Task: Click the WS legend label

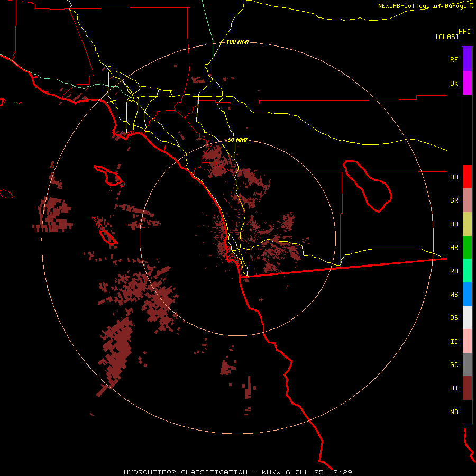Action: [454, 294]
